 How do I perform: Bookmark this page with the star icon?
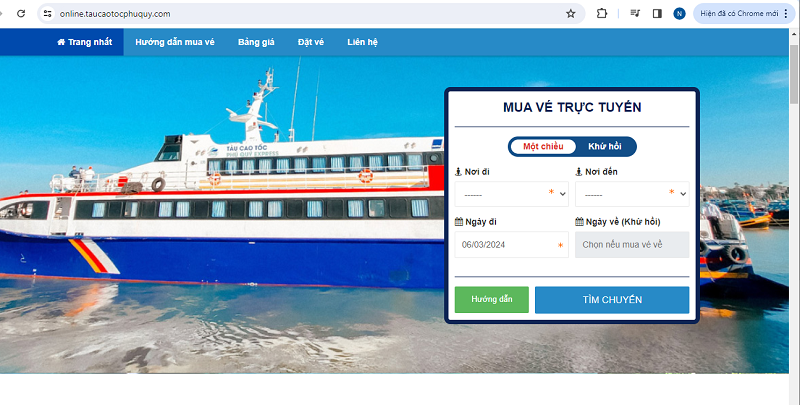pos(570,14)
